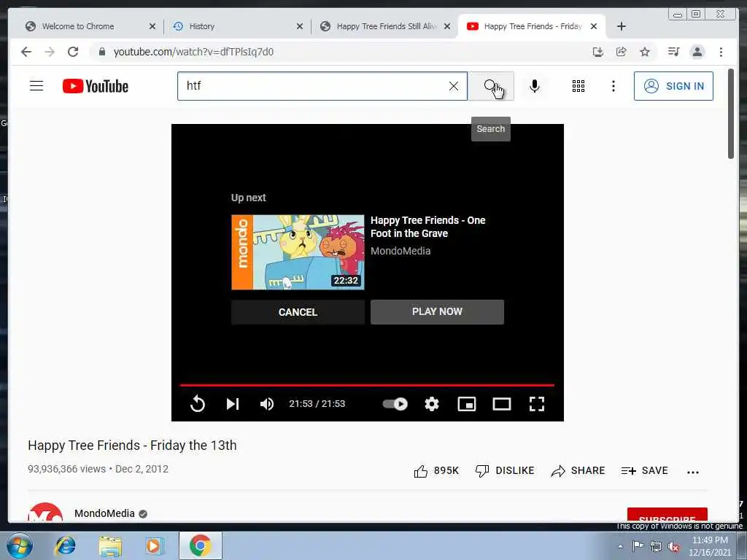
Task: Share this page from the address bar
Action: point(622,52)
